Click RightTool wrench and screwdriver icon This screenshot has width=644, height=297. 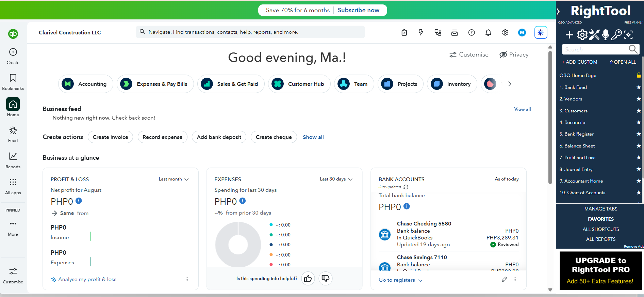[x=594, y=35]
